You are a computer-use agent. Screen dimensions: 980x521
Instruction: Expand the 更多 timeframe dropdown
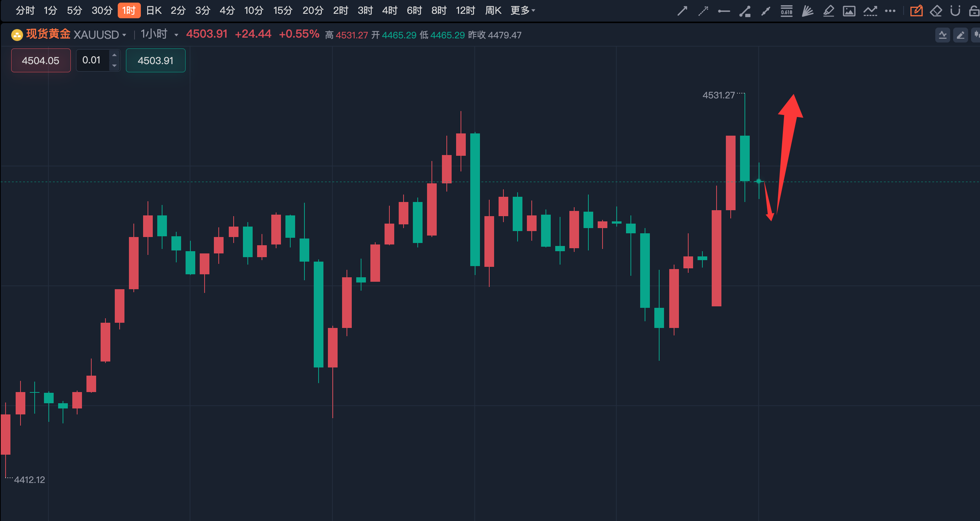pyautogui.click(x=523, y=10)
